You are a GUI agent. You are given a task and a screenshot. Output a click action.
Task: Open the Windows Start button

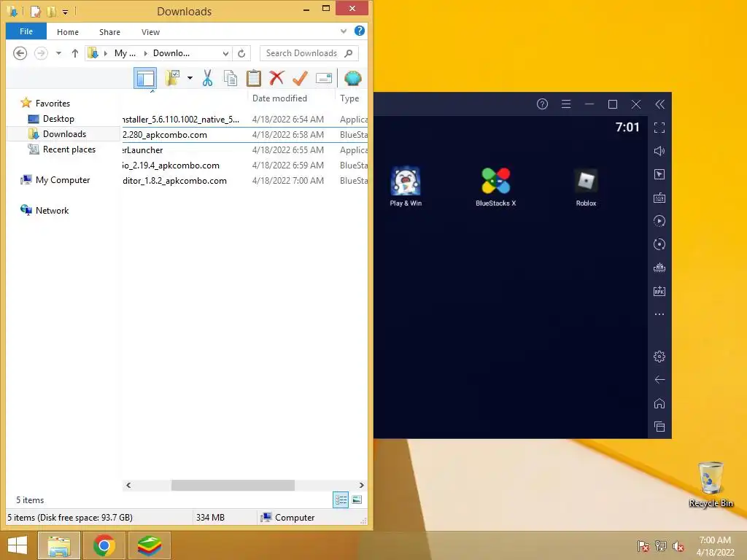click(18, 545)
